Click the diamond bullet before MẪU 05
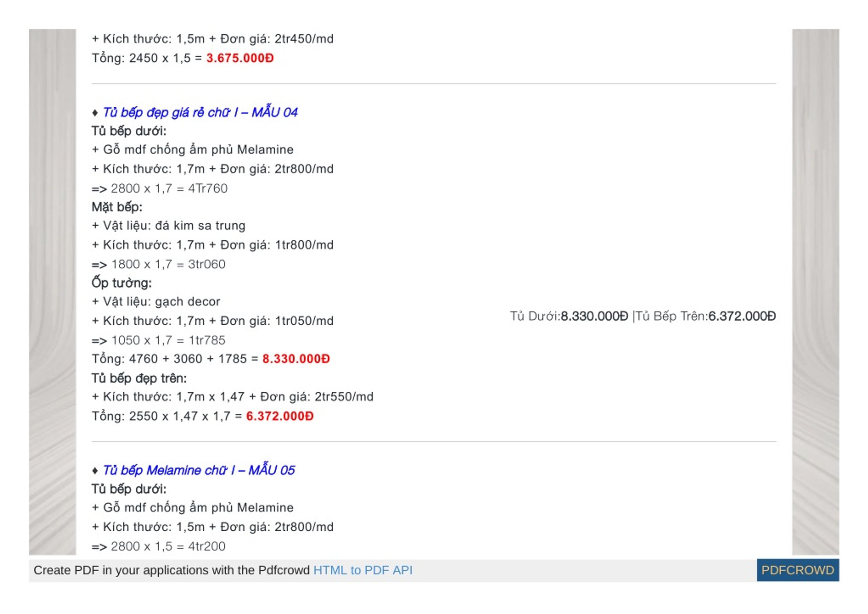Viewport: 868px width, 614px height. tap(95, 471)
